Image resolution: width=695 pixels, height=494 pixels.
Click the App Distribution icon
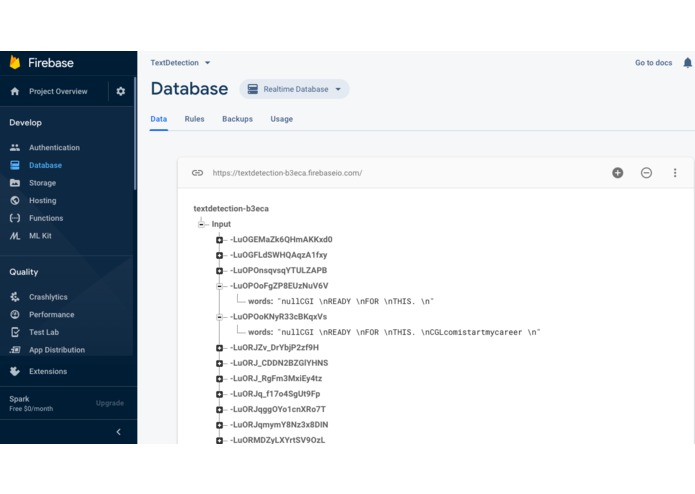coord(15,350)
